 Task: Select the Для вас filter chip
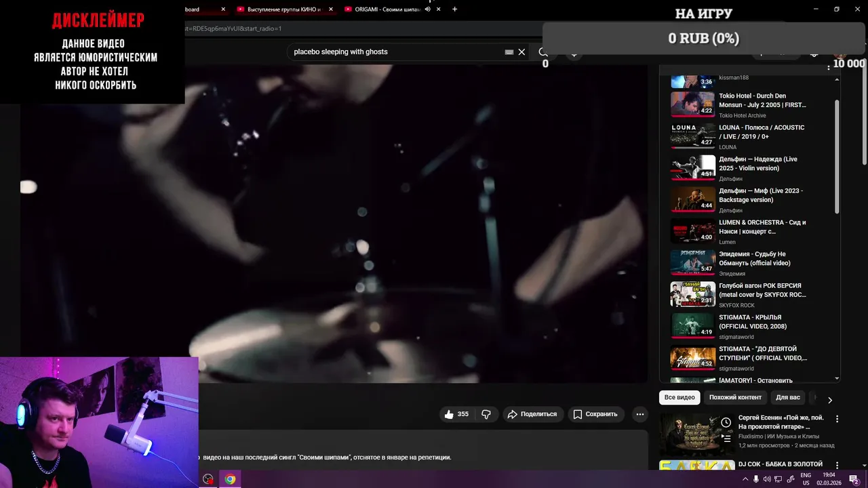787,397
